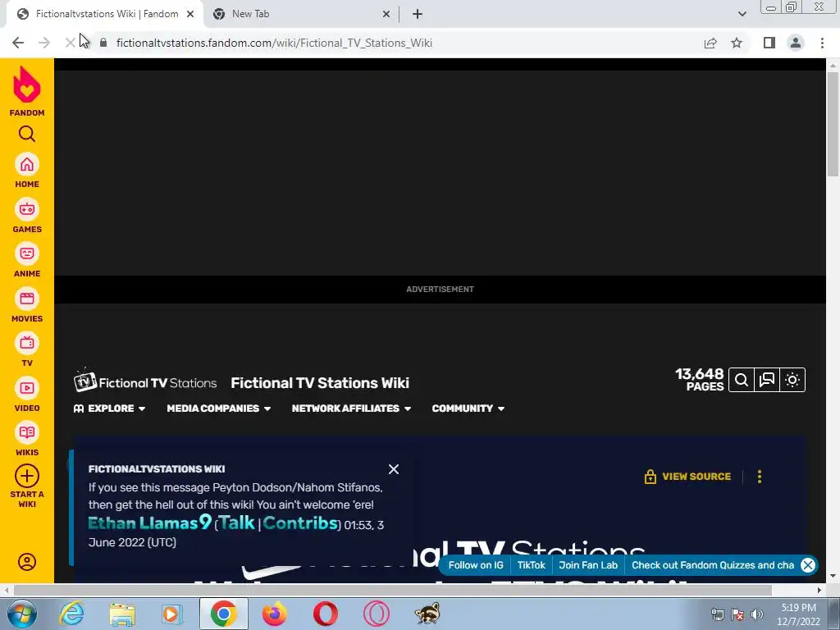The width and height of the screenshot is (840, 630).
Task: Close the bottom promo bar
Action: pos(808,565)
